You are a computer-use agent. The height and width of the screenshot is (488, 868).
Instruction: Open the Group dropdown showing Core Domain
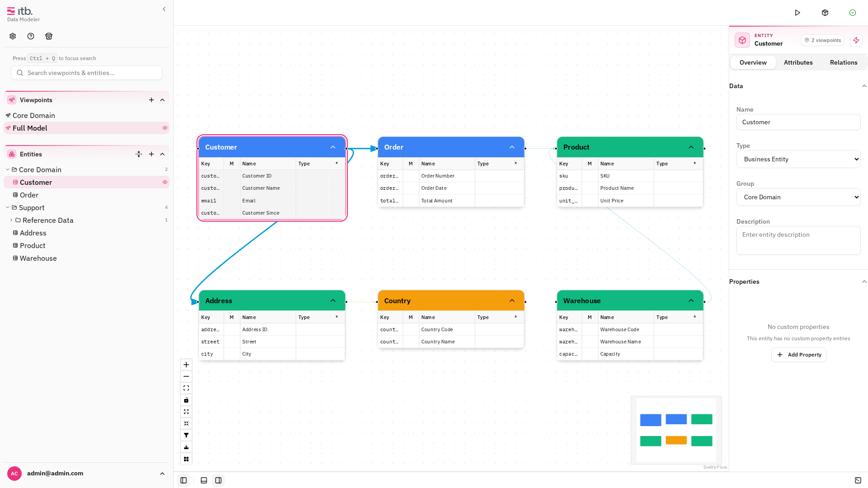coord(798,197)
